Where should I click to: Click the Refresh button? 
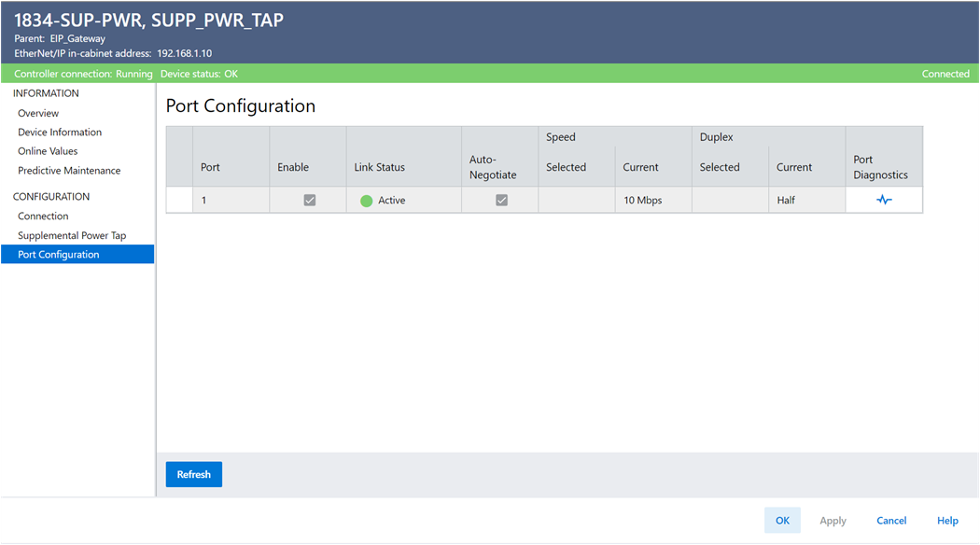pyautogui.click(x=194, y=474)
